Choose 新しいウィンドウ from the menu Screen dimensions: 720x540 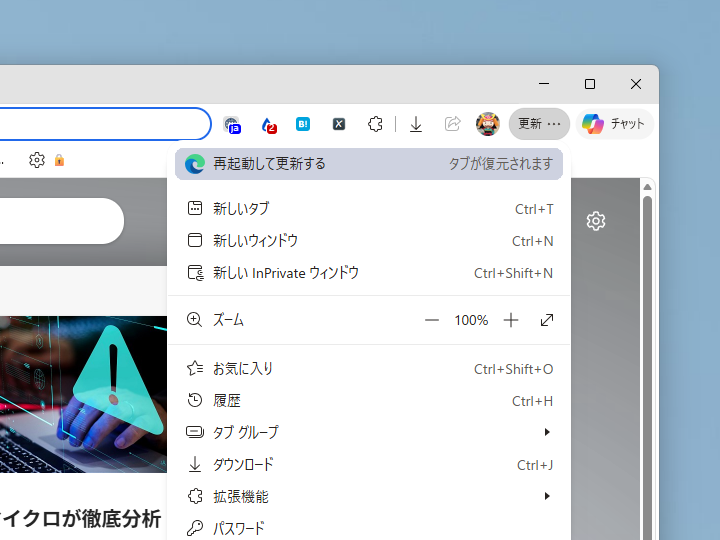[x=369, y=241]
